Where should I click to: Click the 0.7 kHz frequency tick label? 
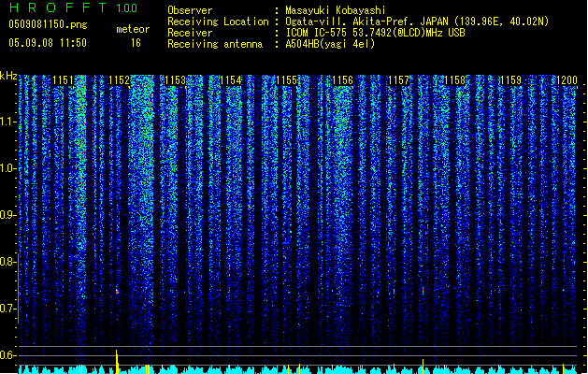coord(7,309)
